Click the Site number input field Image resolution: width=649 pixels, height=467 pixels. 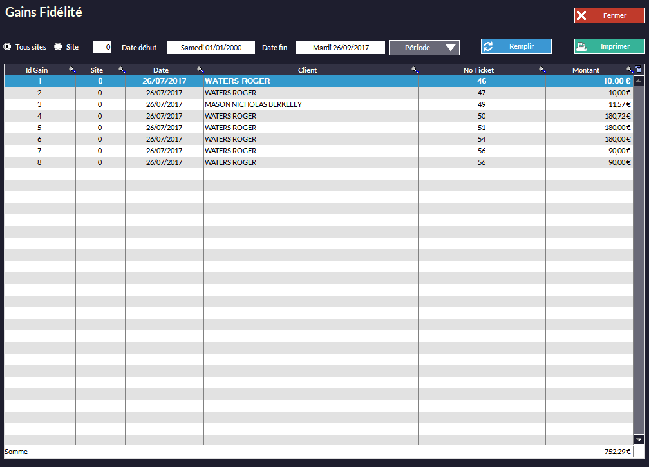pos(102,47)
